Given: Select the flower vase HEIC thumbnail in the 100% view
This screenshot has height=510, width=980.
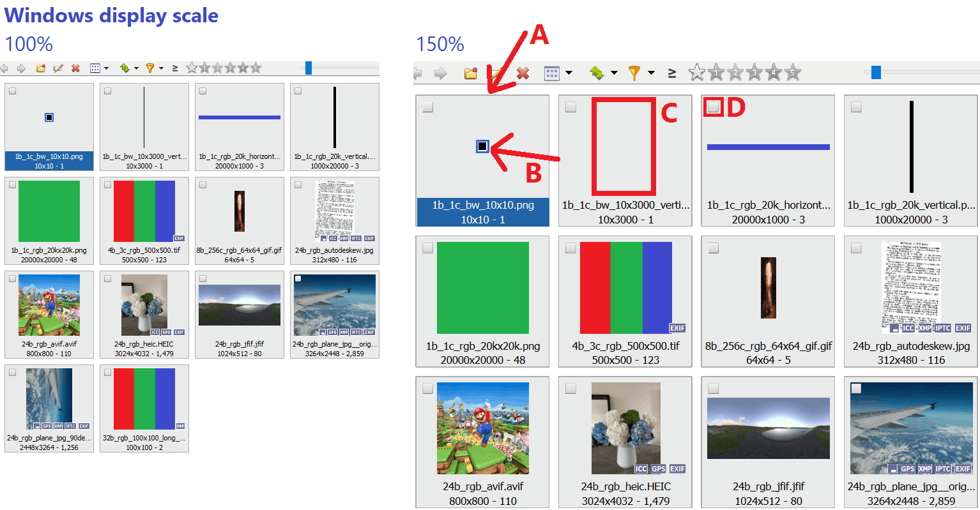Looking at the screenshot, I should [144, 305].
